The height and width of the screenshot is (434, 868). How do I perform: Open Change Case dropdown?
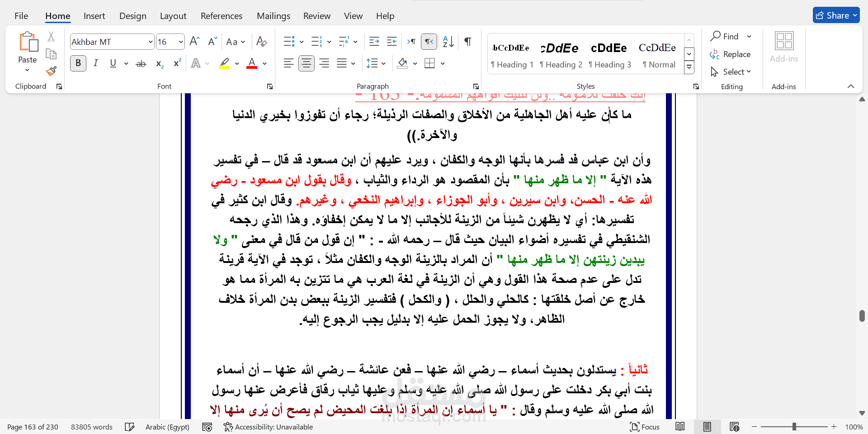point(236,42)
